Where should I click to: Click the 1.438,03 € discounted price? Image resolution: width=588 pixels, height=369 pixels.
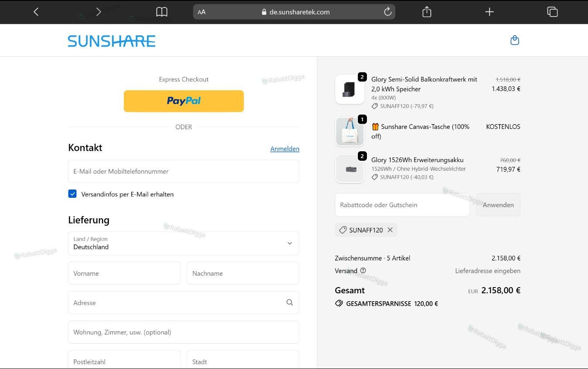pyautogui.click(x=506, y=89)
